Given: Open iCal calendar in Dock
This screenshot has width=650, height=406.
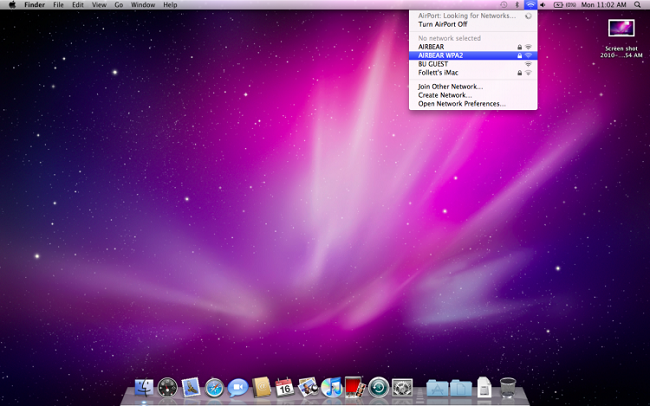Looking at the screenshot, I should (x=285, y=388).
